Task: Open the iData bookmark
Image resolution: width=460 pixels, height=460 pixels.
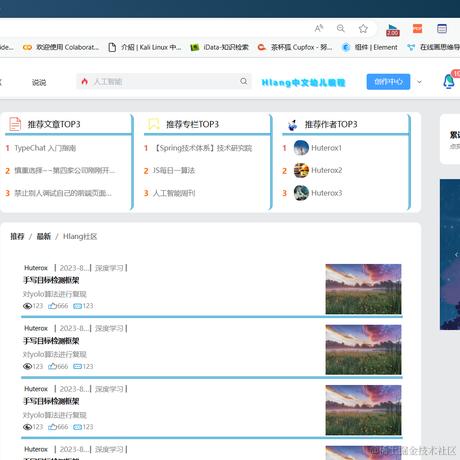Action: 219,47
